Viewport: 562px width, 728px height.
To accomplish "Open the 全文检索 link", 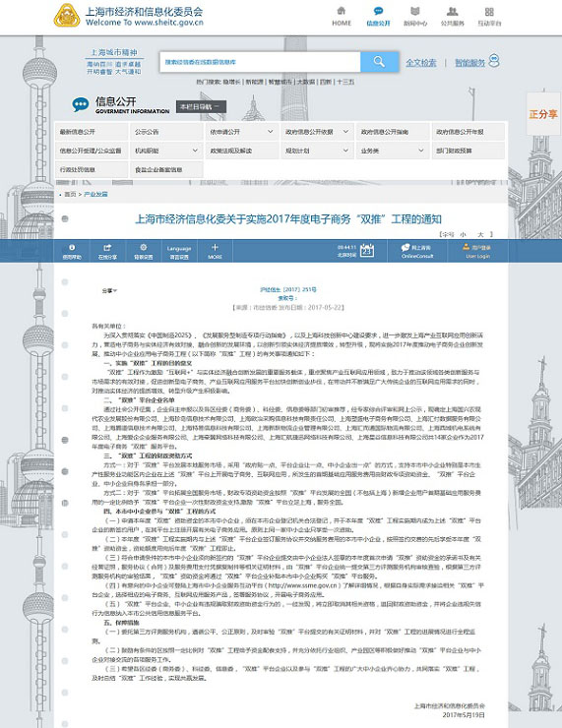I will (x=421, y=63).
